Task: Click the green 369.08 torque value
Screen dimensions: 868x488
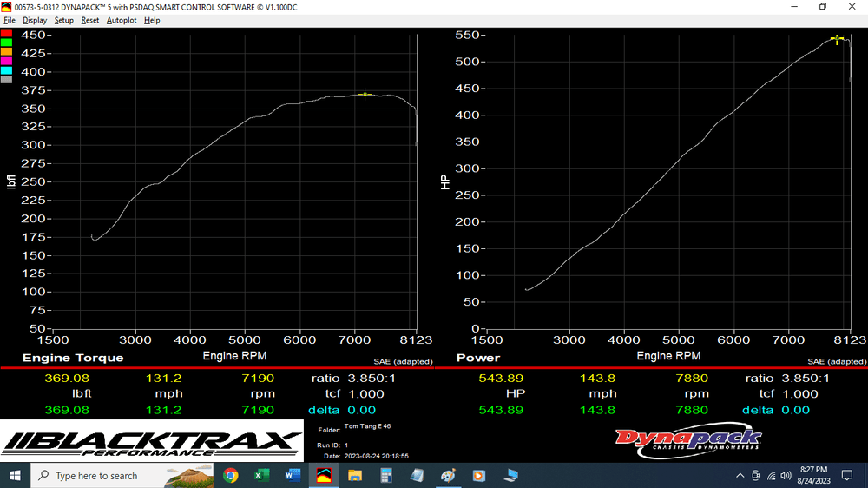Action: tap(67, 411)
